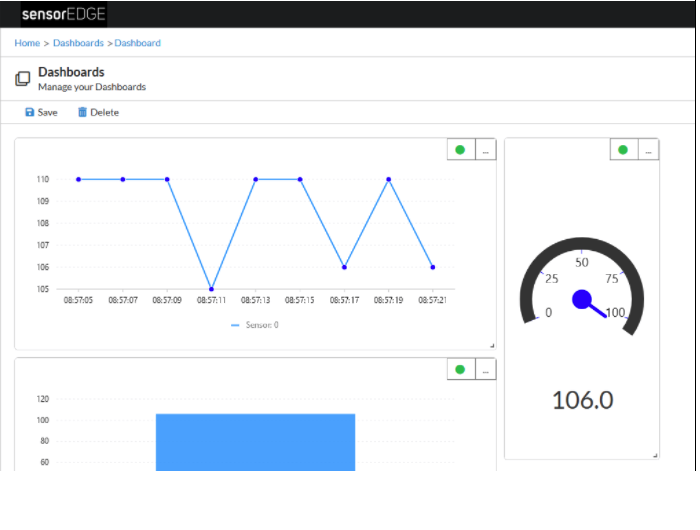Toggle Sensor: 0 legend swatch in line chart
The image size is (700, 530).
tap(236, 325)
